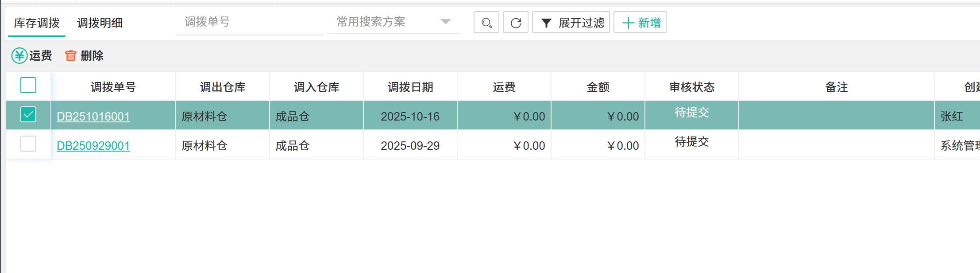Focus the 调拨单号 search input
This screenshot has height=273, width=980.
[x=249, y=22]
